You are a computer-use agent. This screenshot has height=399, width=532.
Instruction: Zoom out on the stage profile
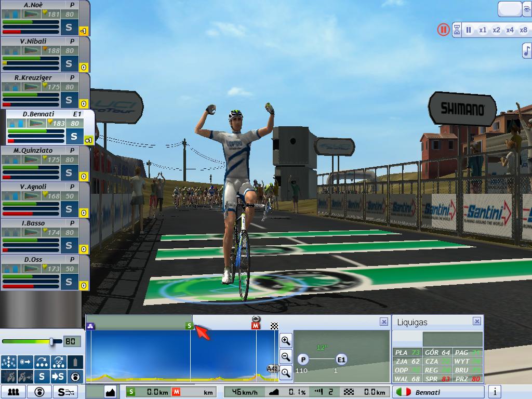pyautogui.click(x=286, y=356)
